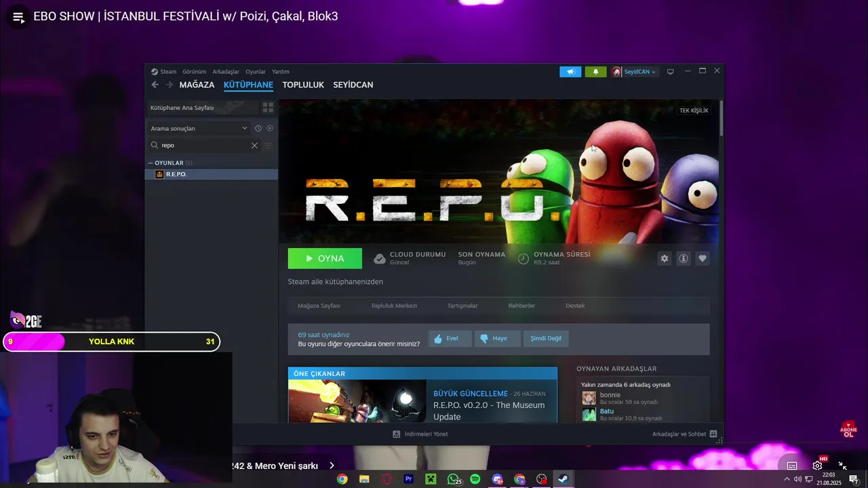Open the Topluluk Merkezi link
Viewport: 868px width, 488px height.
(x=394, y=306)
